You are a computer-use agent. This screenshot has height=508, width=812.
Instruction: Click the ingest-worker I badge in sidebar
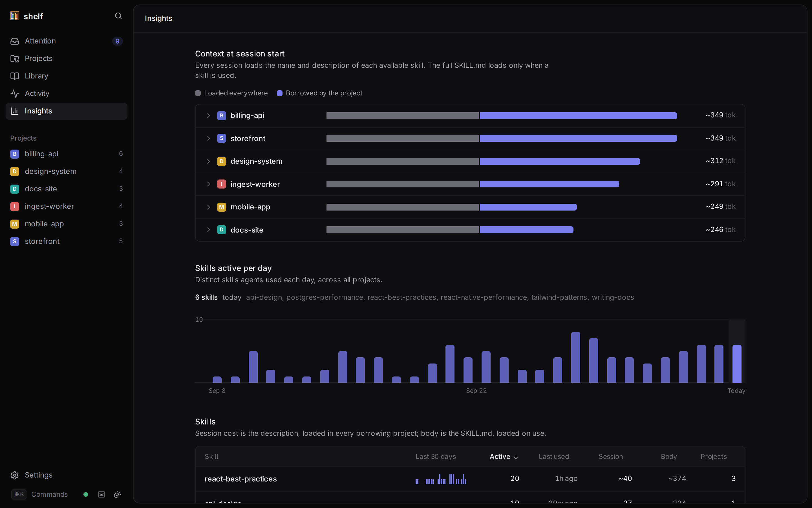(x=14, y=206)
